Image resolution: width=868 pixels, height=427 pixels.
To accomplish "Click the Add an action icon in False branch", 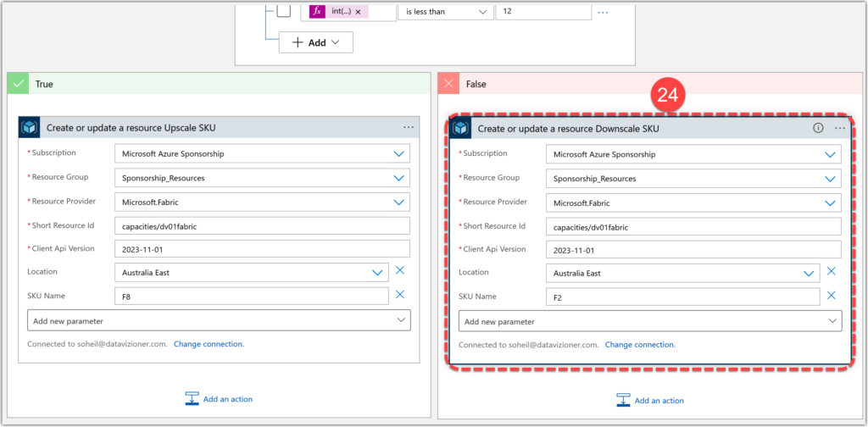I will [x=623, y=400].
